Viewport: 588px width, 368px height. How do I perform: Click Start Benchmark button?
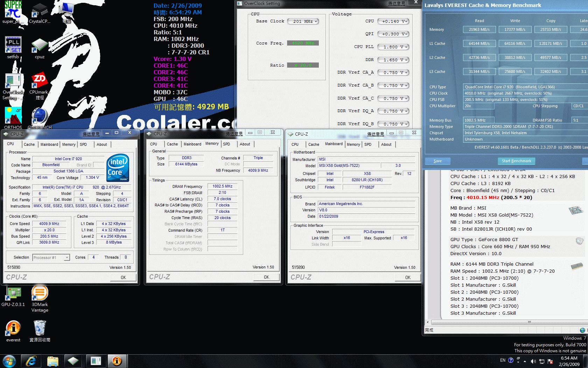click(516, 161)
